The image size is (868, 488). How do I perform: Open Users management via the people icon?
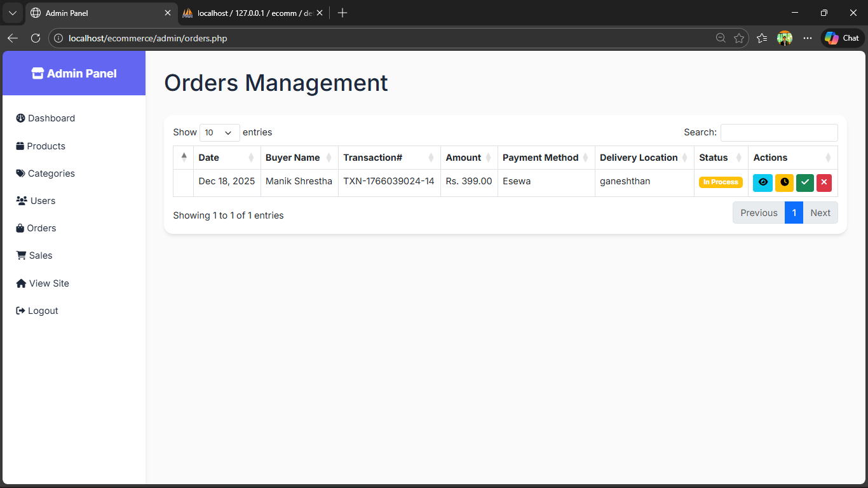click(x=20, y=200)
